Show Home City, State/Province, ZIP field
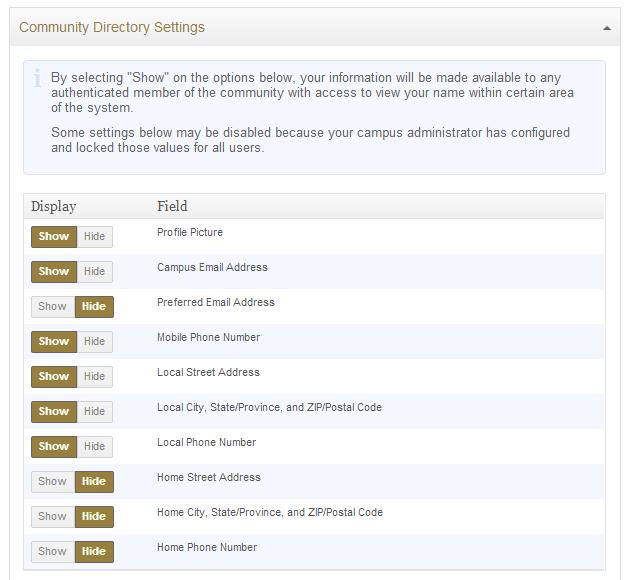Screen dimensions: 624x580 point(53,517)
